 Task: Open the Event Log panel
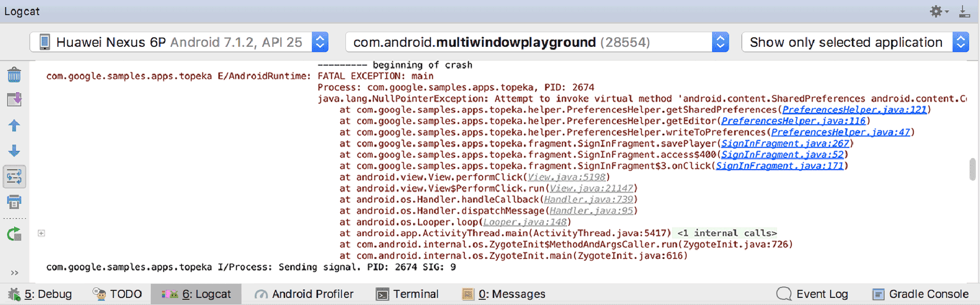tap(813, 294)
